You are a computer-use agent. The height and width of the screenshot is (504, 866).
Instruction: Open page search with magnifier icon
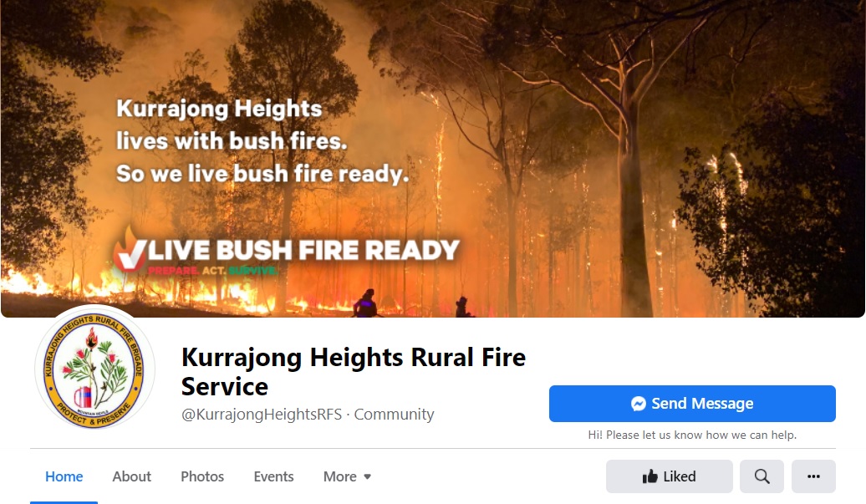coord(762,476)
